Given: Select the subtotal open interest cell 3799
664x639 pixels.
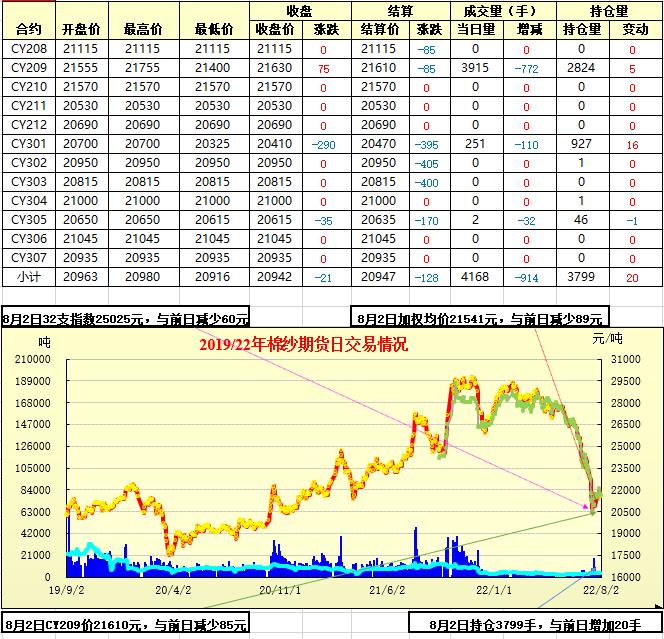Looking at the screenshot, I should point(581,277).
